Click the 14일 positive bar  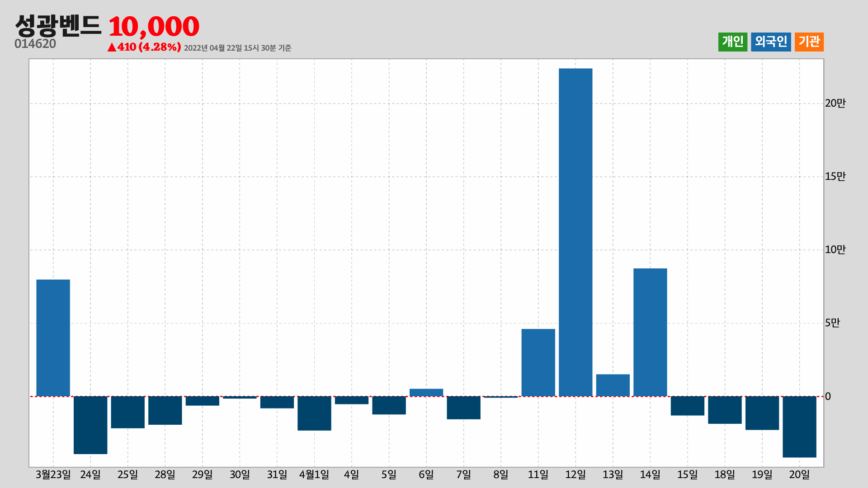pos(650,332)
